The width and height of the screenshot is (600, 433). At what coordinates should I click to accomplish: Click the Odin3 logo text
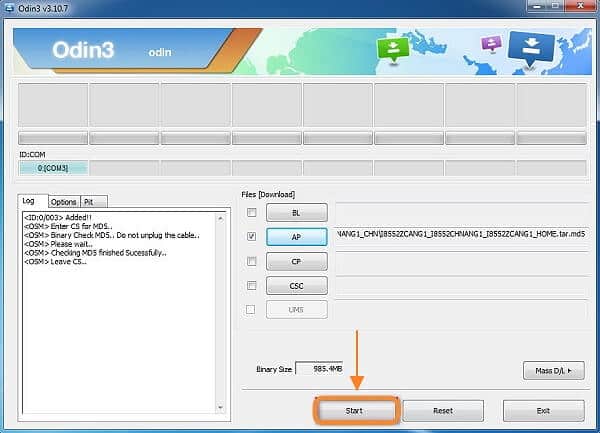pos(83,50)
